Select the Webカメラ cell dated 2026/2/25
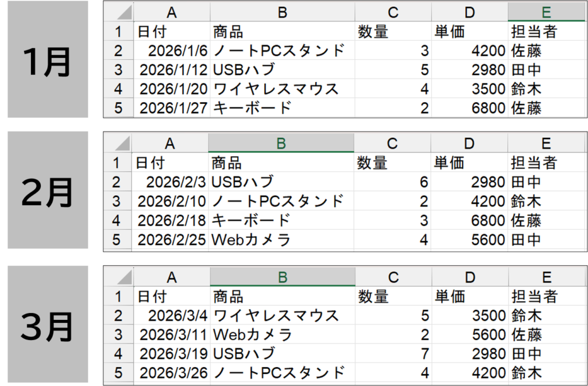The height and width of the screenshot is (386, 588). pos(281,240)
